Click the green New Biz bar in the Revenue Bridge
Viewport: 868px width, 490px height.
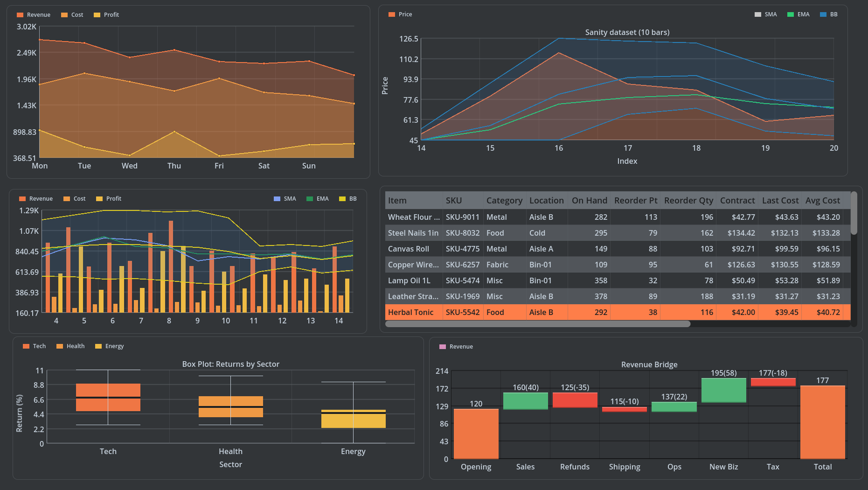tap(723, 390)
